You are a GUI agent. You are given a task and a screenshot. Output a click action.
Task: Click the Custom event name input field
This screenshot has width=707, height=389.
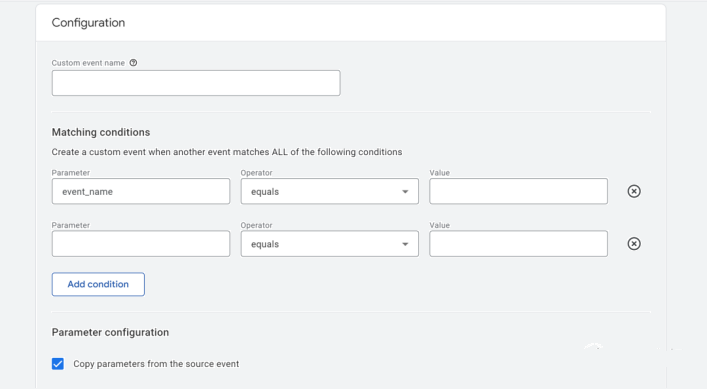(x=196, y=83)
